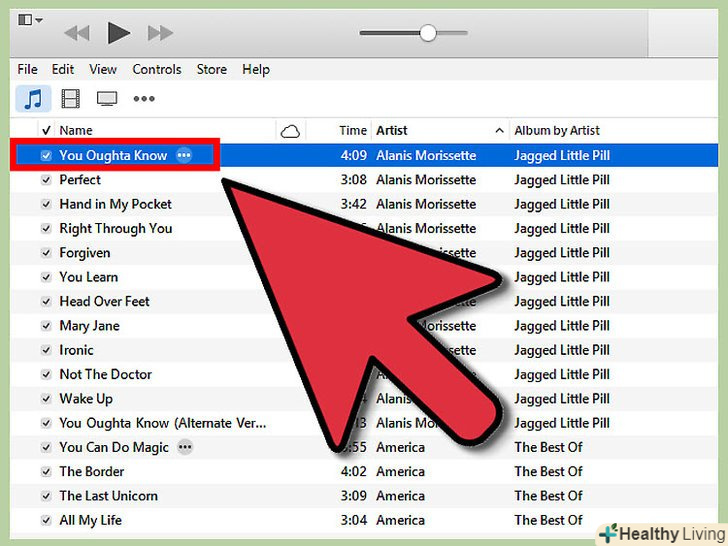Uncheck the Head Over Feet checkbox

pyautogui.click(x=46, y=301)
